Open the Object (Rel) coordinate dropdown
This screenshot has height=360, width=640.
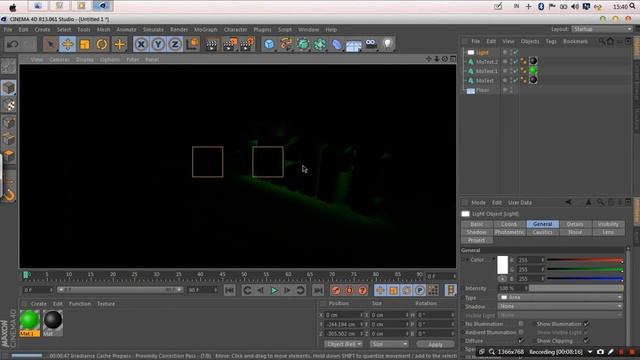[x=343, y=344]
